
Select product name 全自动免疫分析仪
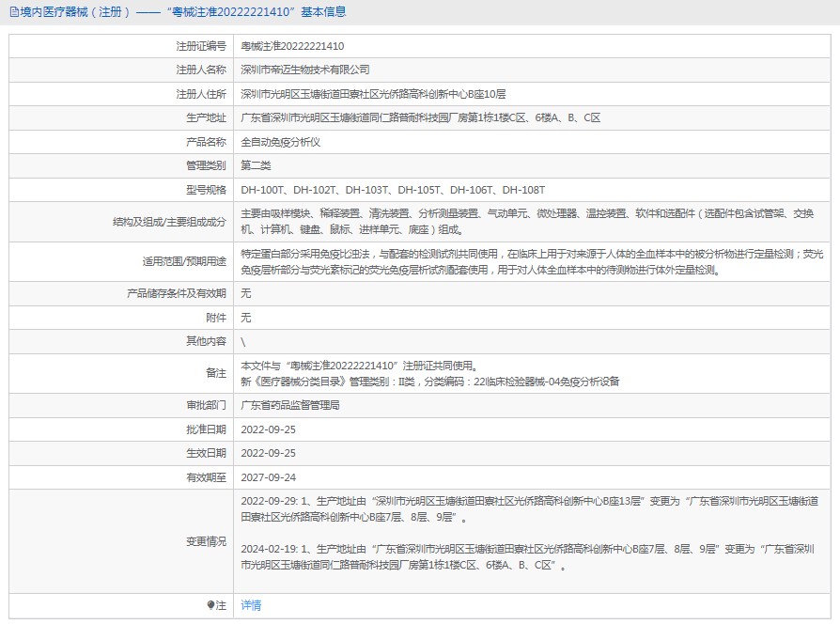point(281,142)
